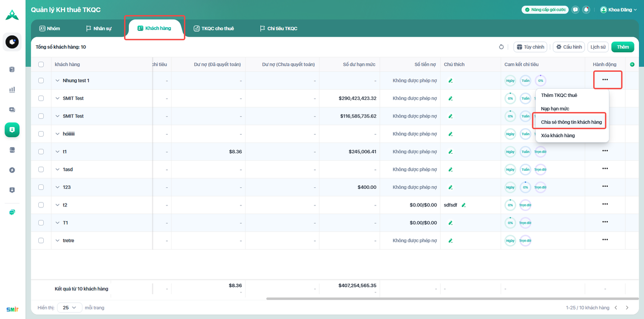644x319 pixels.
Task: Go to next page arrow in pagination
Action: tap(627, 307)
